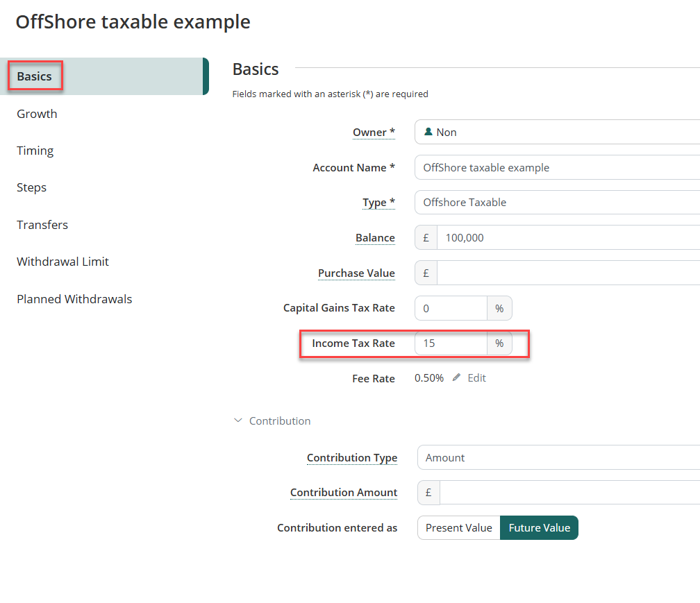Image resolution: width=700 pixels, height=603 pixels.
Task: Open the Owner dropdown field
Action: [557, 132]
